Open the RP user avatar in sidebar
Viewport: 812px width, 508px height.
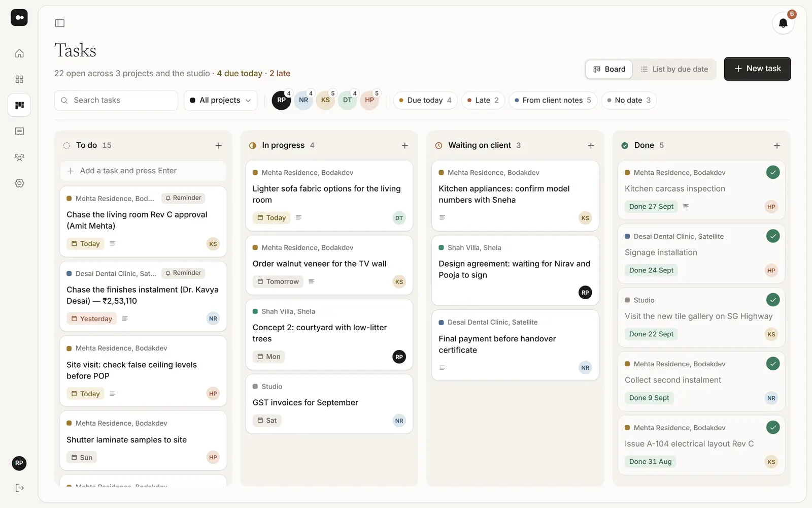click(x=19, y=463)
